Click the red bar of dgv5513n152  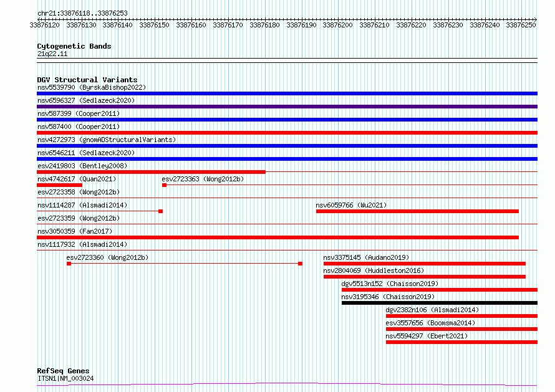(x=440, y=290)
